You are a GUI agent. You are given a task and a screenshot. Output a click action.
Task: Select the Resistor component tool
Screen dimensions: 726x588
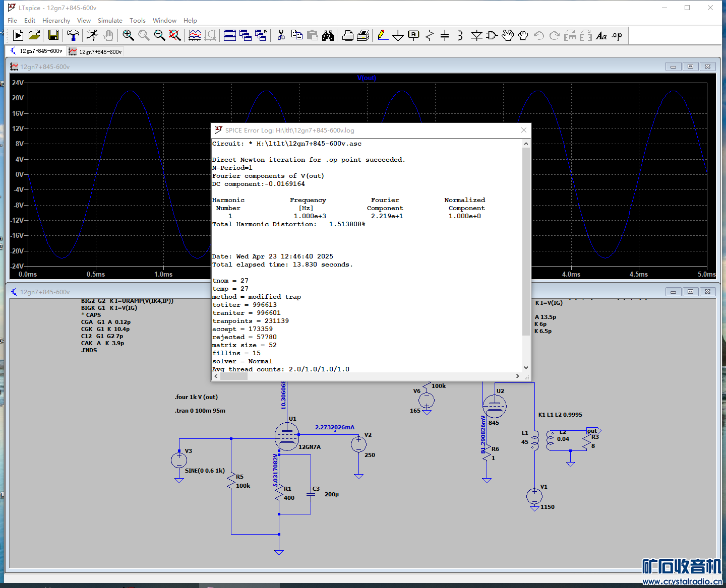tap(430, 35)
